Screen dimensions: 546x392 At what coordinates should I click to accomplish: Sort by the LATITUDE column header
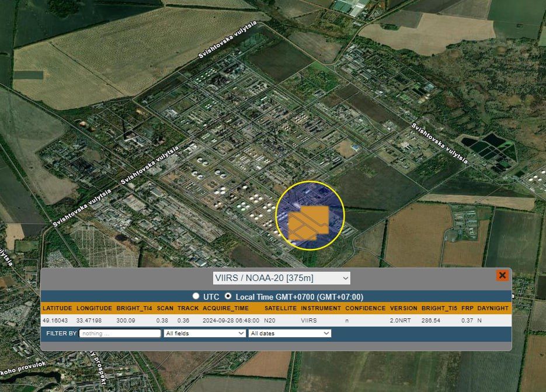tap(57, 308)
